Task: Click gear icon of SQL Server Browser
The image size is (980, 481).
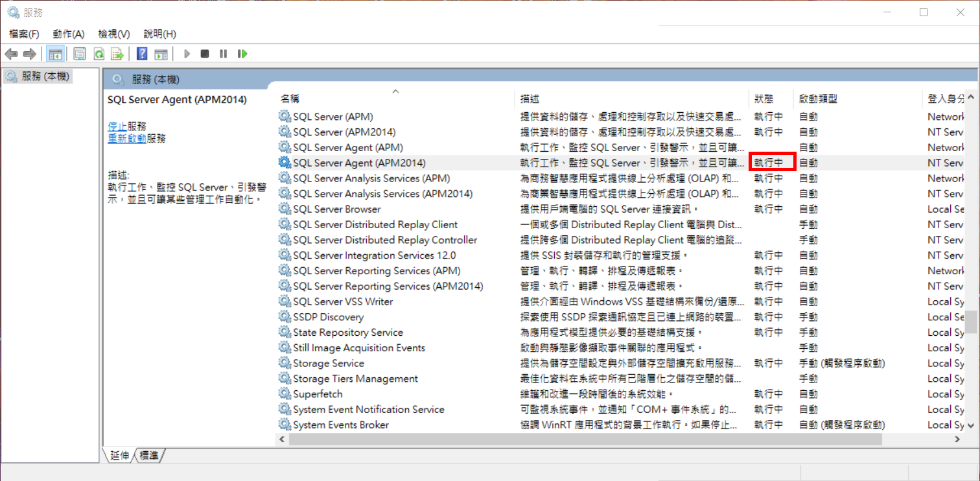Action: pyautogui.click(x=285, y=209)
